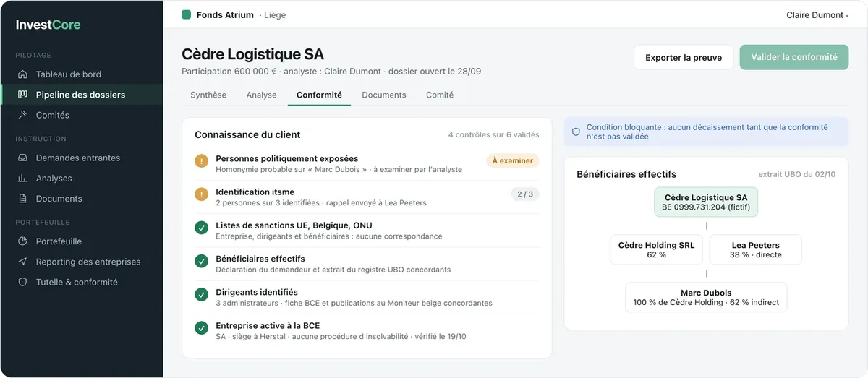868x378 pixels.
Task: Open Entreprise active à la BCE row
Action: (x=367, y=331)
